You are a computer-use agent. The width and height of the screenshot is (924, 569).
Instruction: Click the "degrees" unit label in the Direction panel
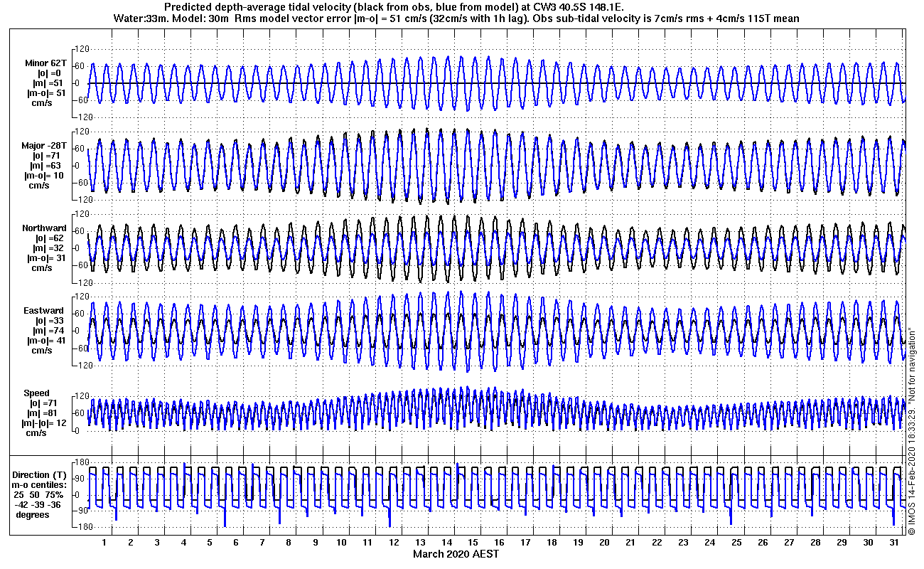33,515
